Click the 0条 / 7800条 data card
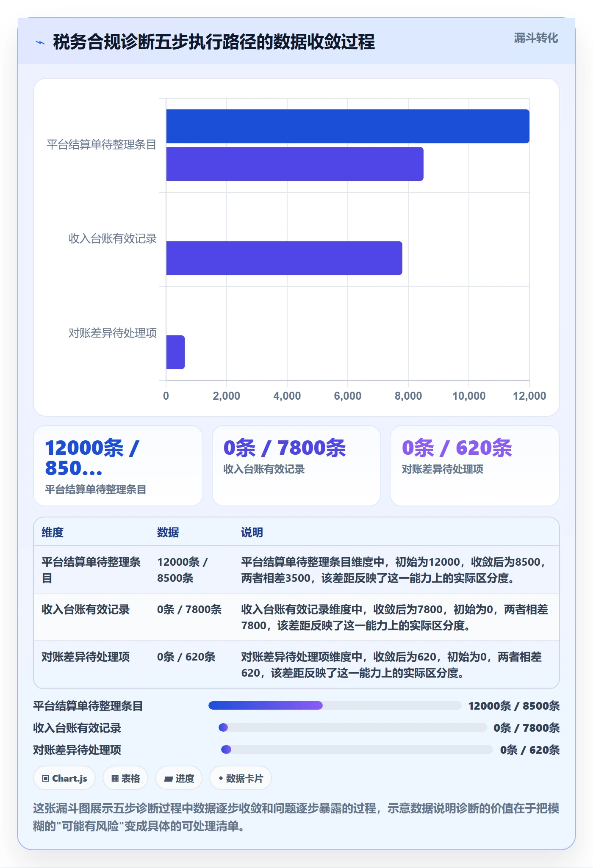 [x=296, y=466]
